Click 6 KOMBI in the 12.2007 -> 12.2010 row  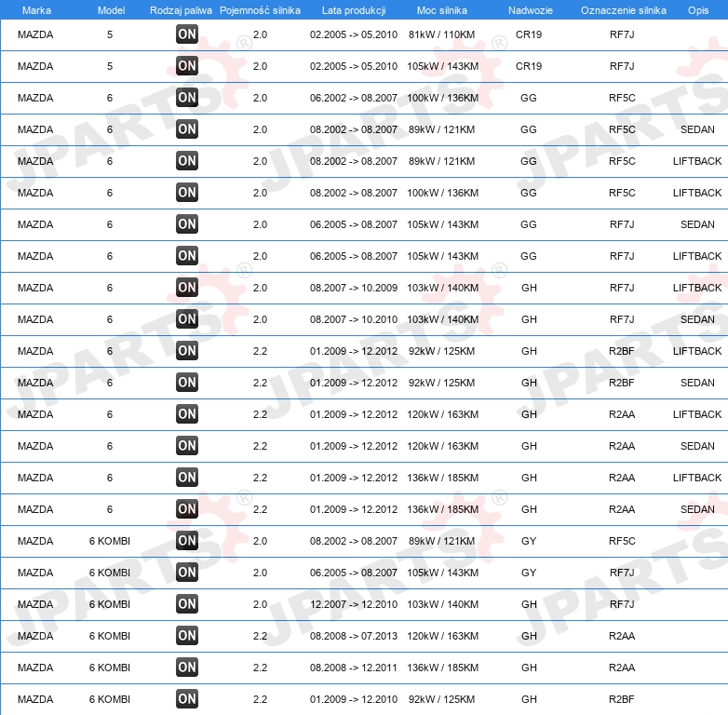(110, 604)
